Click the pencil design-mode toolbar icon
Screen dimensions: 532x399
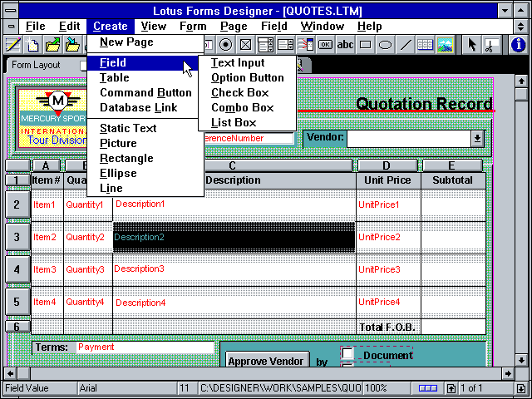pyautogui.click(x=13, y=44)
